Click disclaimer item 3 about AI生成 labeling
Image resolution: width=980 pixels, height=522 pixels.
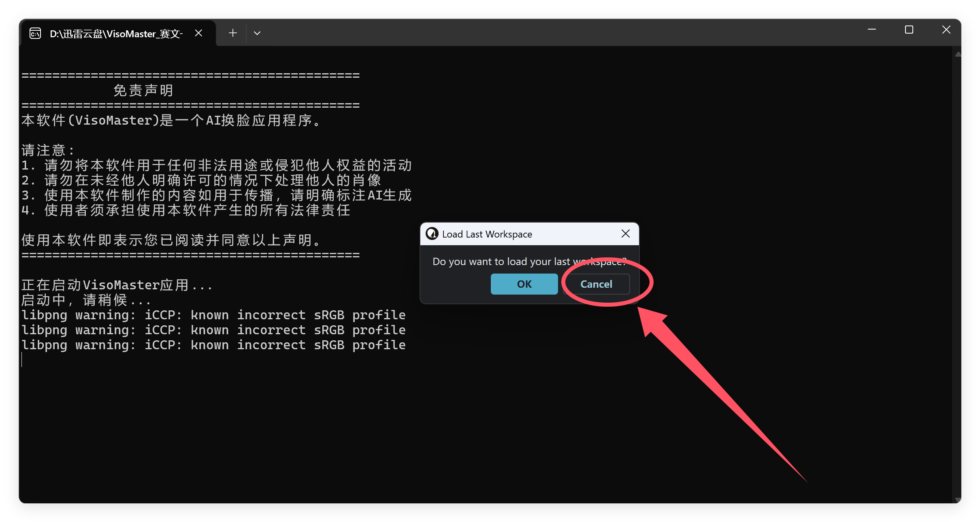217,195
